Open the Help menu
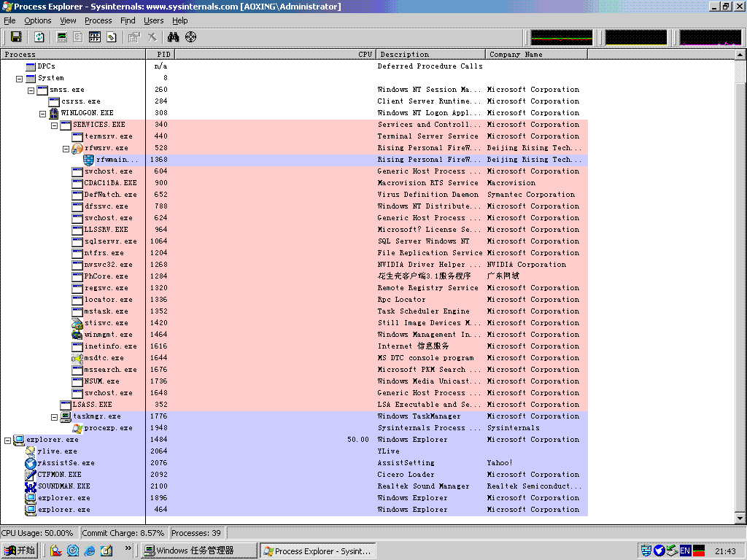747x560 pixels. click(x=179, y=20)
